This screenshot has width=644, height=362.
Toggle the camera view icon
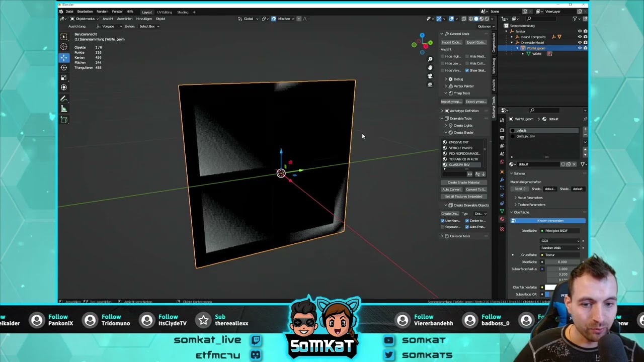(430, 76)
